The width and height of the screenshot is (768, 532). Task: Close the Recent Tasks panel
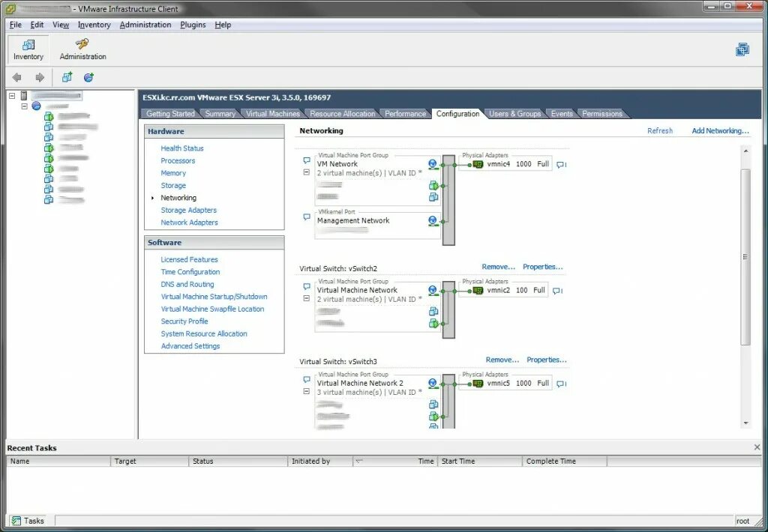pyautogui.click(x=757, y=447)
